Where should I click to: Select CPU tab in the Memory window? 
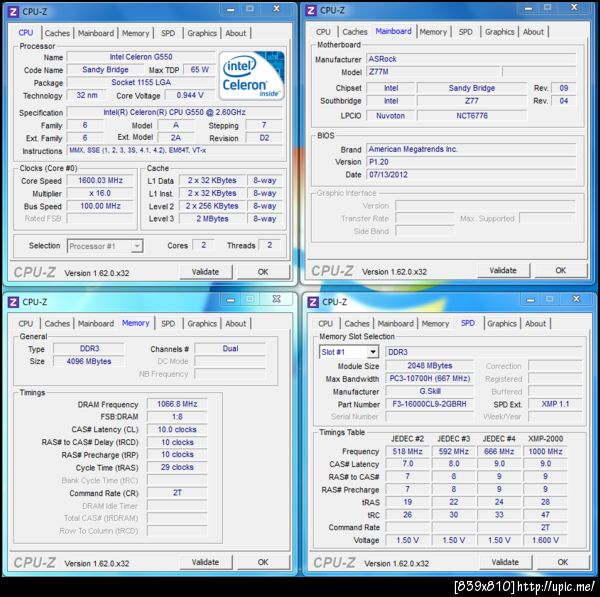26,324
